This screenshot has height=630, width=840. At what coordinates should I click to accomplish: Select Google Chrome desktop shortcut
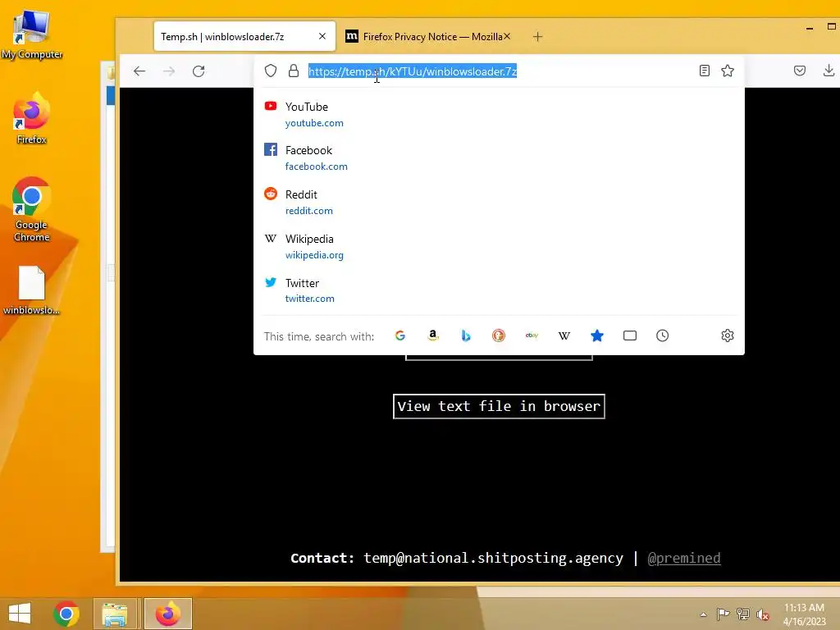[32, 210]
